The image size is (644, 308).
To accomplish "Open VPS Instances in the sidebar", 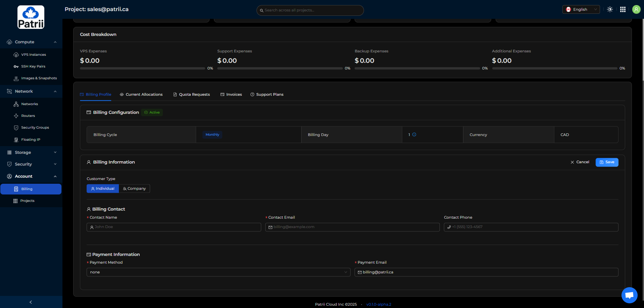I will point(33,55).
